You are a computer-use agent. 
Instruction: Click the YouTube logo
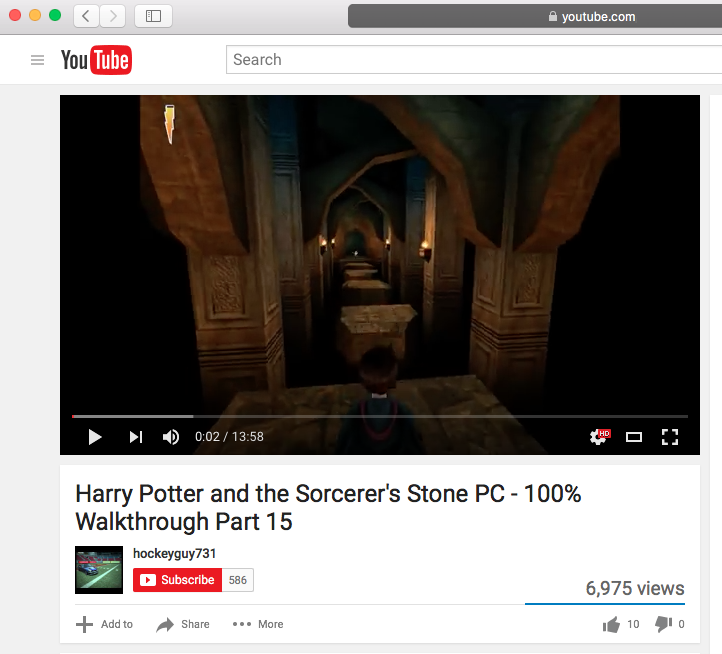tap(96, 60)
